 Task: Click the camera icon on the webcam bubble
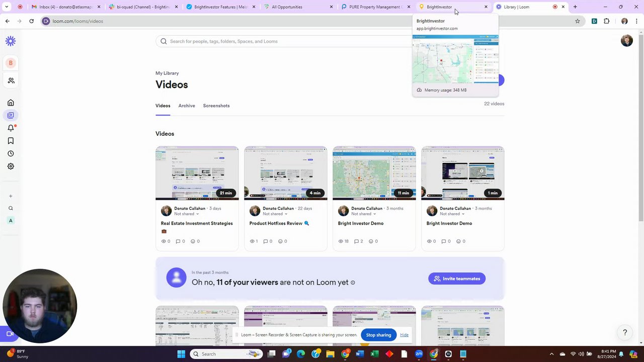(9, 334)
